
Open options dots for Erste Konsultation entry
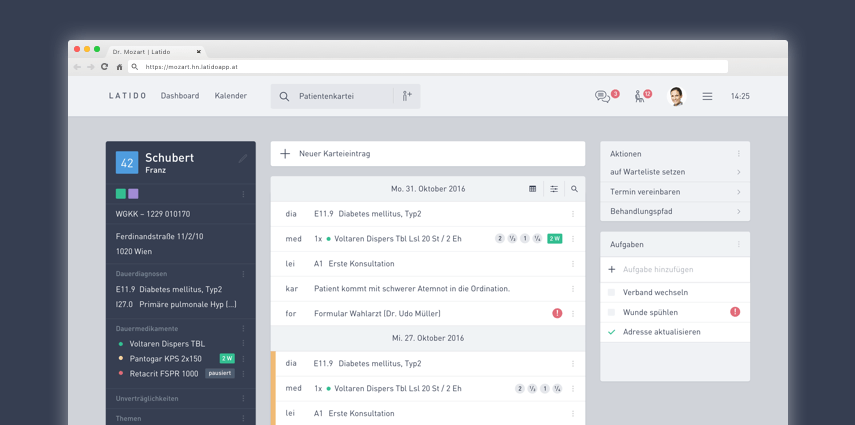tap(573, 264)
